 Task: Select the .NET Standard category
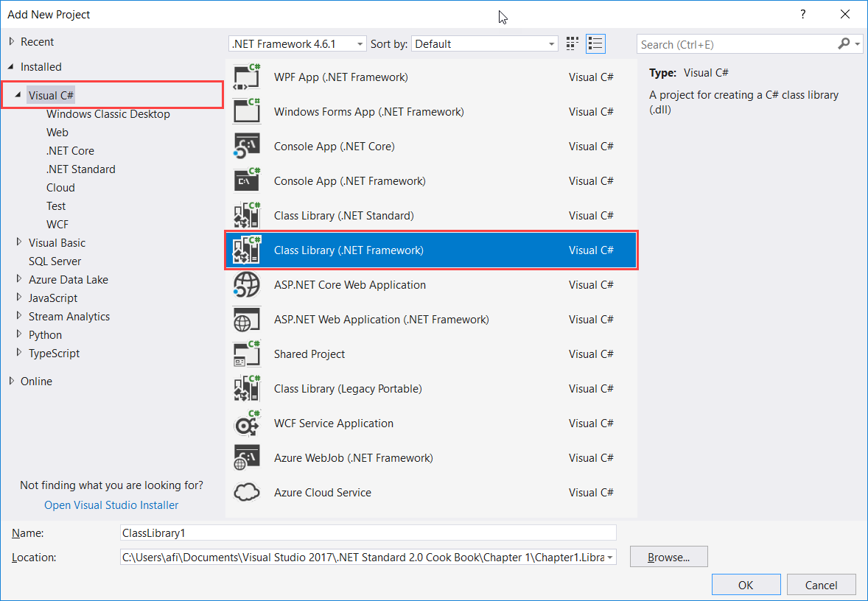click(81, 169)
